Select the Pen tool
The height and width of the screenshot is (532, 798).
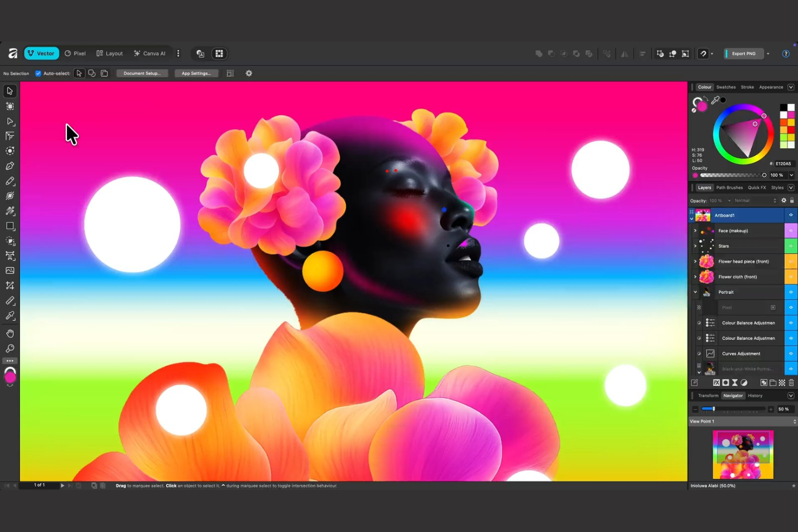pyautogui.click(x=10, y=166)
